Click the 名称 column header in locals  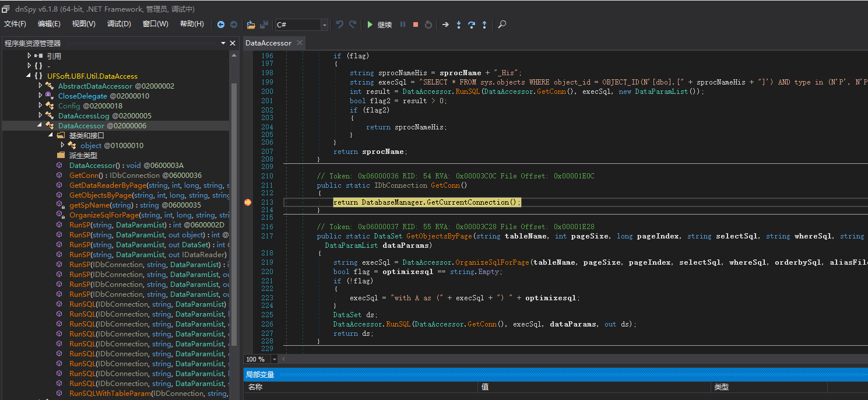click(x=255, y=387)
